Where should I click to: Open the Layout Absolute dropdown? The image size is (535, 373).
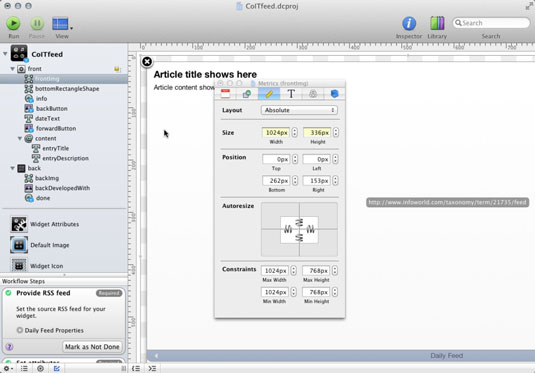299,110
